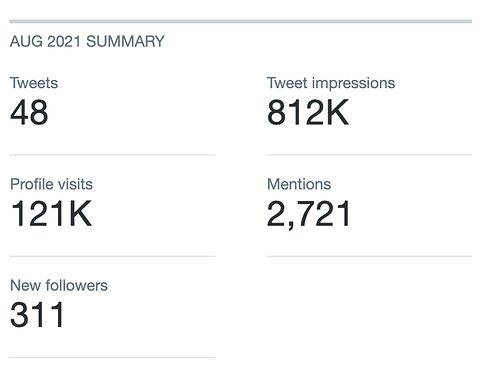Click the word impressions in the label
The image size is (489, 375).
coord(353,83)
